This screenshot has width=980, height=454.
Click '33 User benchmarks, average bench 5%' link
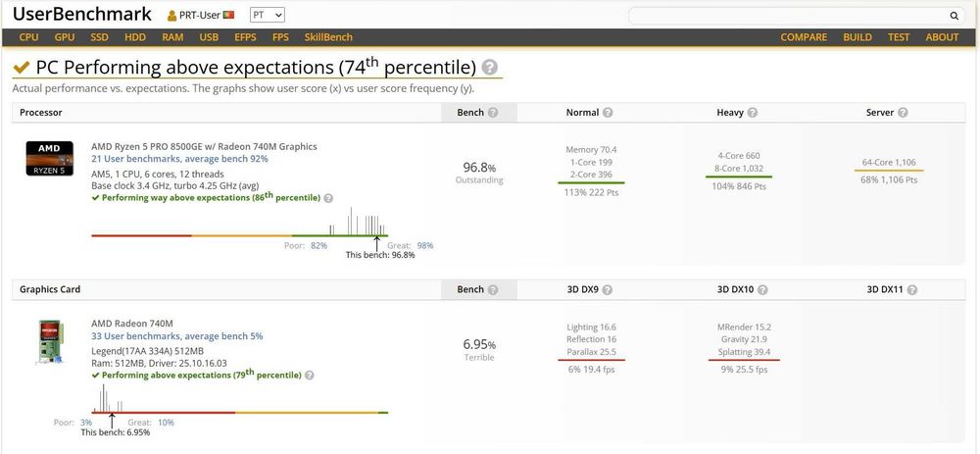coord(177,336)
